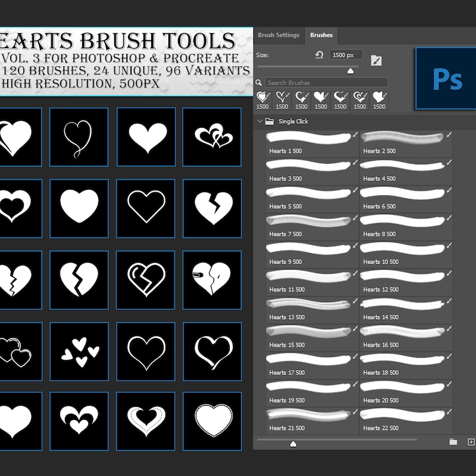Switch to the Brushes tab
Viewport: 476px width, 476px height.
pos(321,35)
